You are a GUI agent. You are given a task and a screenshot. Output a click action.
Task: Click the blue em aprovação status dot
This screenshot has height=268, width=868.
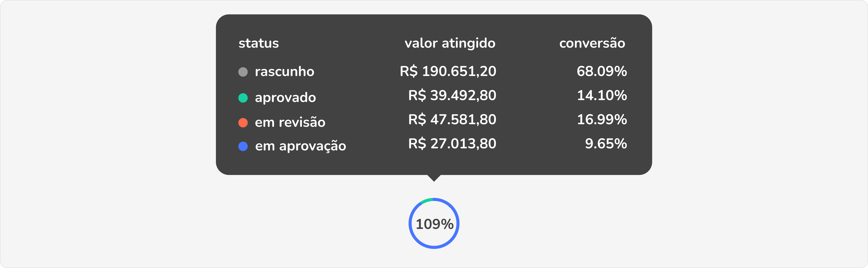[243, 146]
